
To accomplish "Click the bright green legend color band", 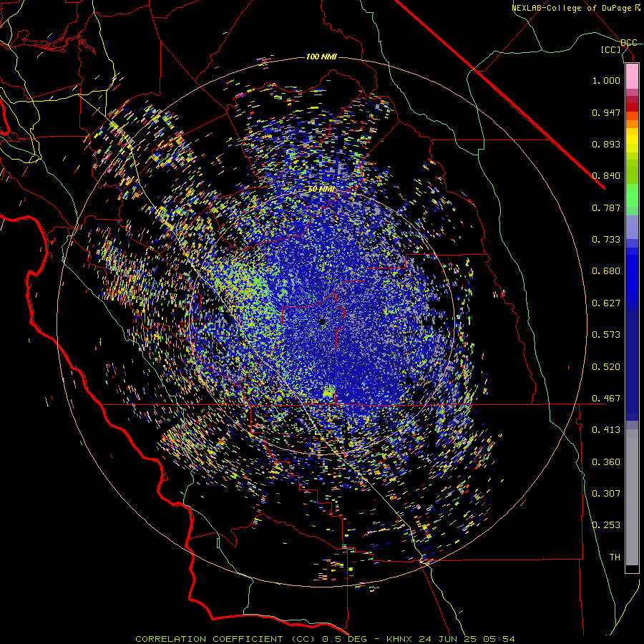I will coord(632,195).
